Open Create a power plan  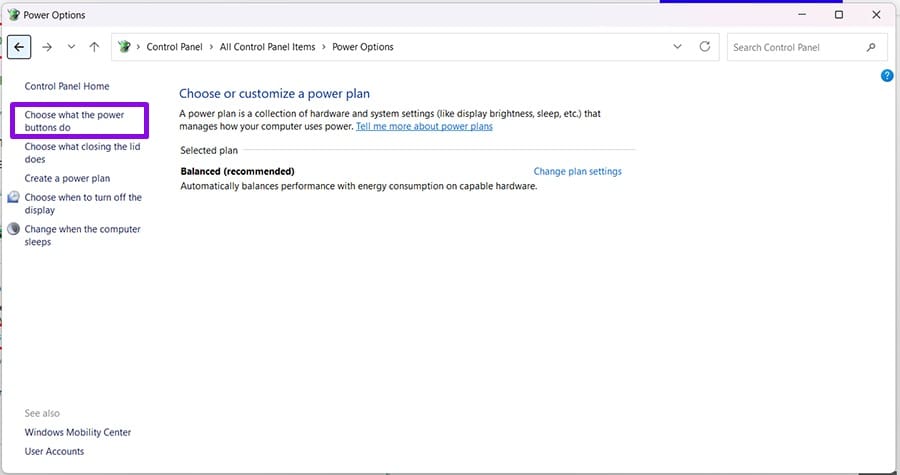click(67, 178)
